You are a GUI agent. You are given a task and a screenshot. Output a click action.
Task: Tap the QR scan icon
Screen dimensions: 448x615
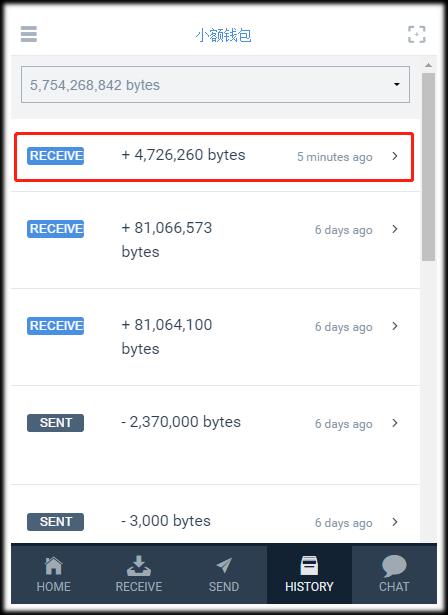[x=416, y=35]
